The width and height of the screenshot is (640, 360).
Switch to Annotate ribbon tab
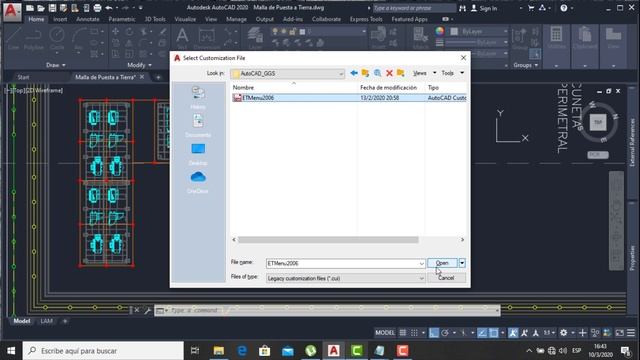pos(88,19)
